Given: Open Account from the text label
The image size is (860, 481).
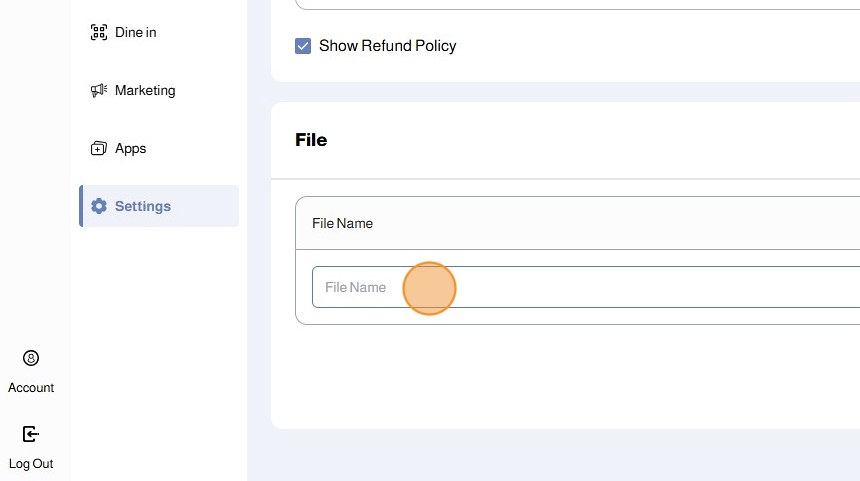Looking at the screenshot, I should click(x=31, y=388).
